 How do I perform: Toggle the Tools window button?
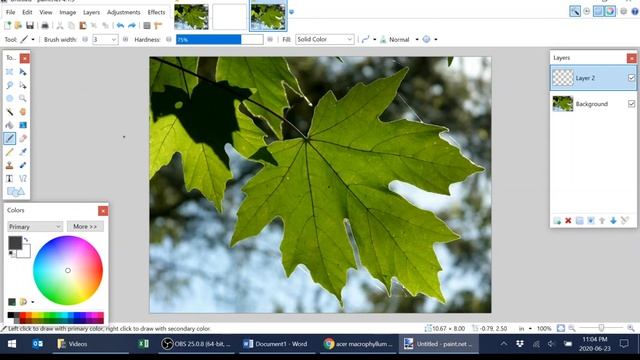575,11
